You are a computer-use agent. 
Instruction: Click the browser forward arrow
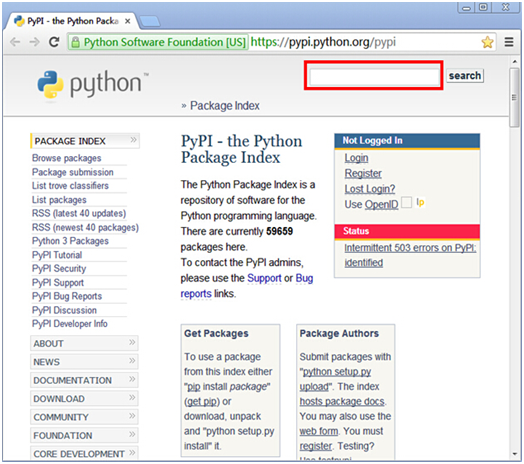34,42
